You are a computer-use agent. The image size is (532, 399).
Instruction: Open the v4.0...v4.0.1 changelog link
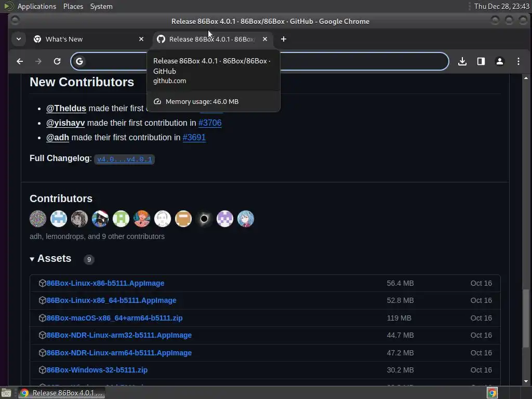[125, 159]
